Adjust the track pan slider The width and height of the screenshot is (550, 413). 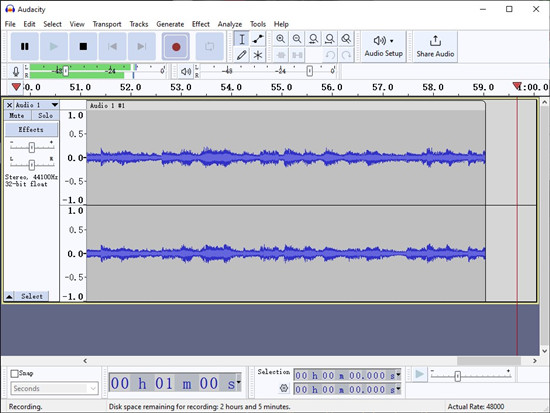pyautogui.click(x=32, y=164)
